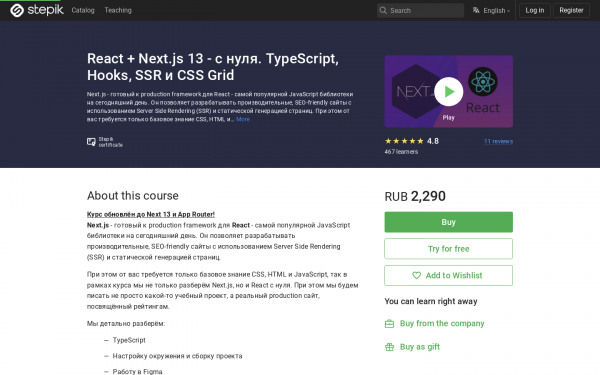Click the briefcase company icon

[389, 324]
